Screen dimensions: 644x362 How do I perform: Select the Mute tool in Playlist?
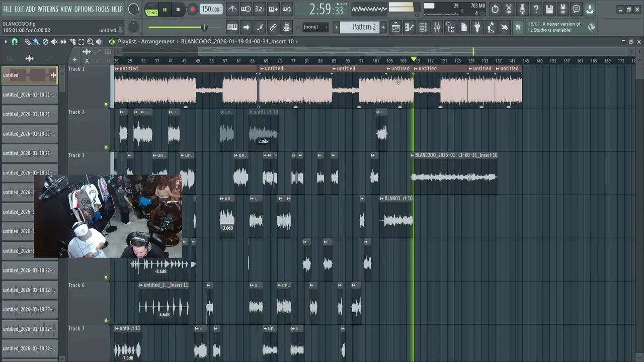(54, 42)
